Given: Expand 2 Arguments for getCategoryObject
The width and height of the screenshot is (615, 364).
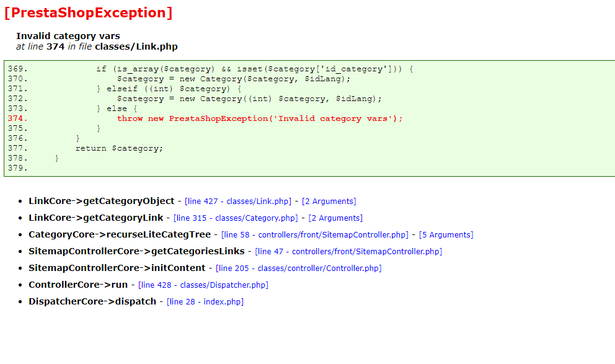Looking at the screenshot, I should [x=329, y=201].
